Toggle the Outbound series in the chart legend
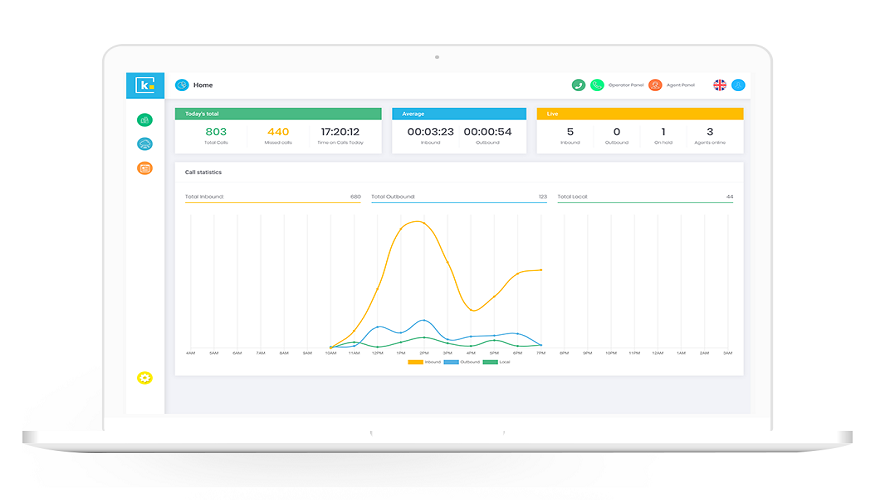The height and width of the screenshot is (500, 890). click(462, 362)
